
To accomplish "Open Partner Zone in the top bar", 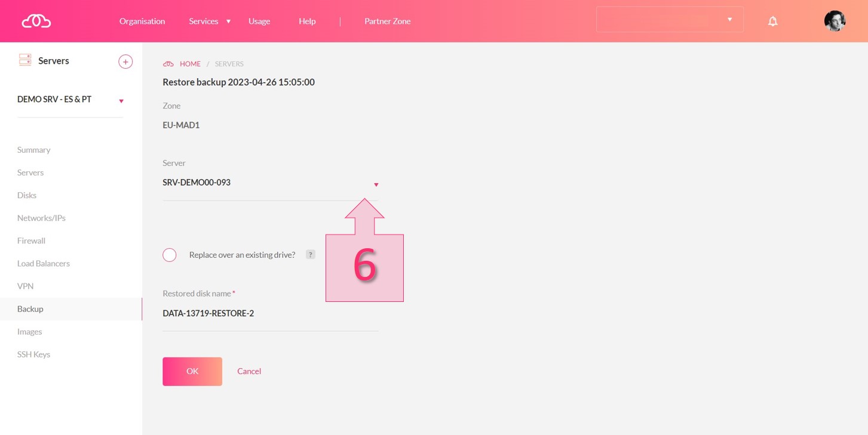I will pos(387,21).
